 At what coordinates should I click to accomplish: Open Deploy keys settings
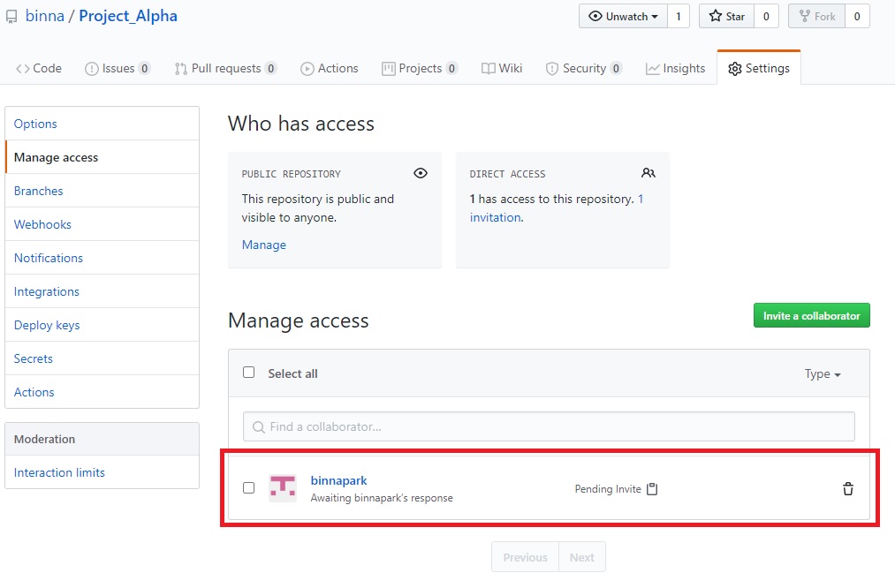tap(102, 325)
